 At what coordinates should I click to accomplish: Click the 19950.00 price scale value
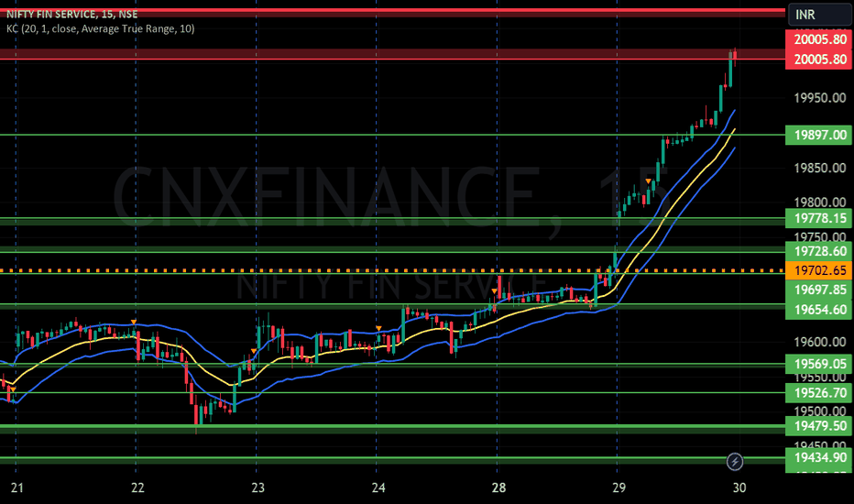point(820,98)
